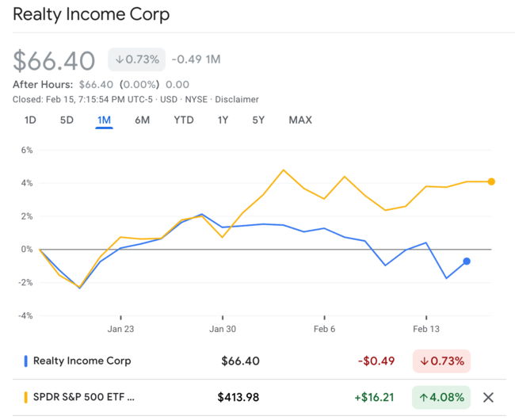515x420 pixels.
Task: Click the large $66.40 price
Action: (54, 61)
